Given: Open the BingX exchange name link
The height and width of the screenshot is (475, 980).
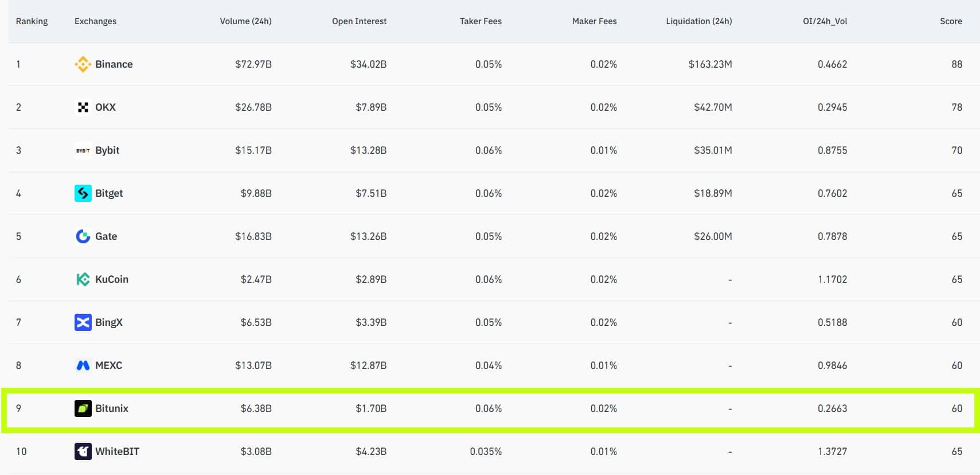Looking at the screenshot, I should [109, 322].
